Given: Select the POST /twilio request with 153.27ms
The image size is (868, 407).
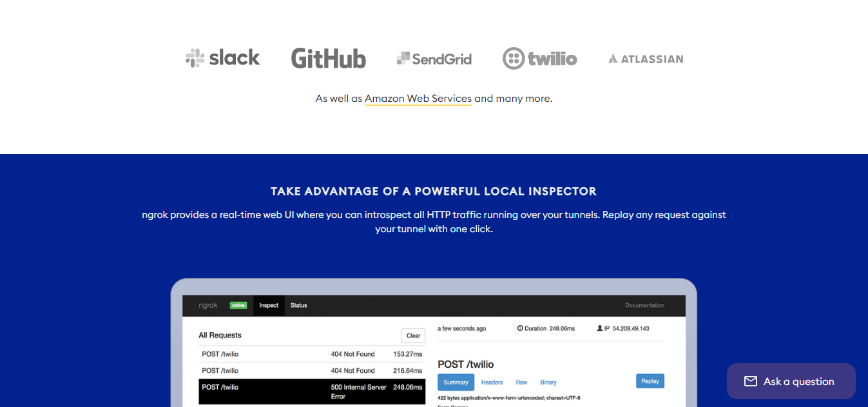Looking at the screenshot, I should click(312, 354).
